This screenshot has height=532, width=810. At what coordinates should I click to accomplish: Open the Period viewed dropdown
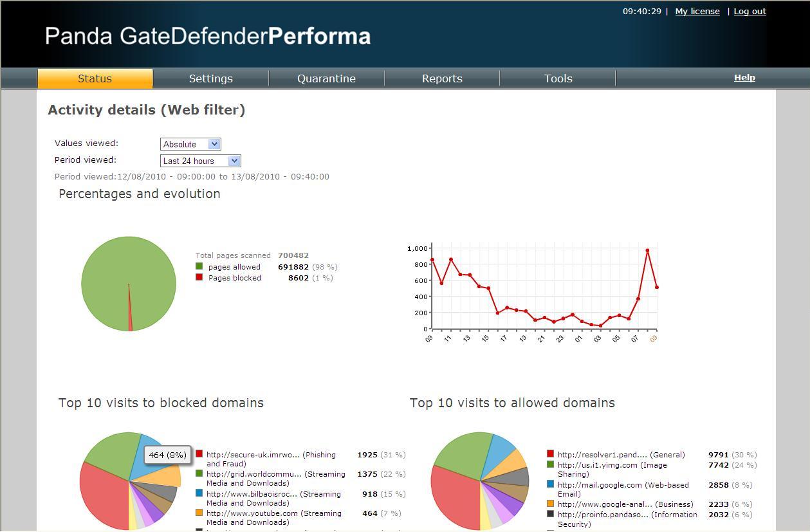coord(201,161)
